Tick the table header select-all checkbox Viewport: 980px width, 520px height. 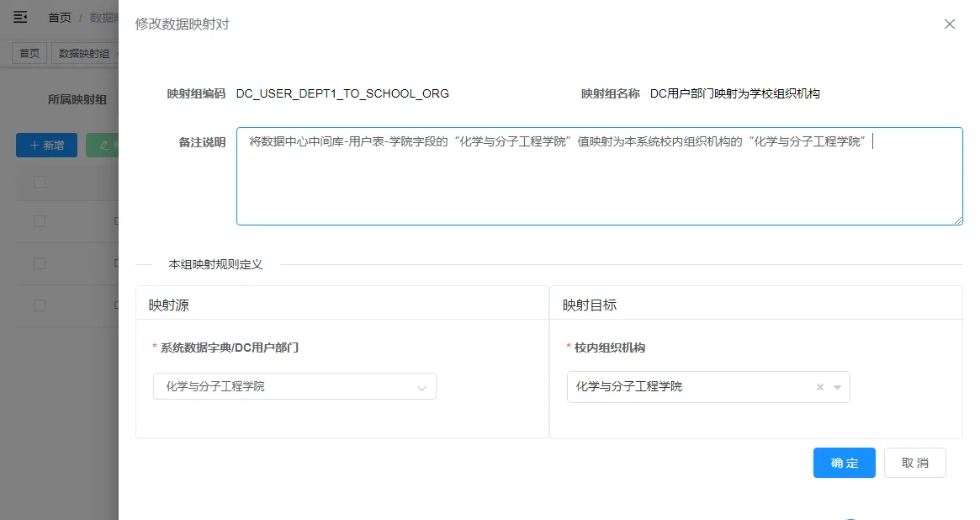click(x=40, y=182)
